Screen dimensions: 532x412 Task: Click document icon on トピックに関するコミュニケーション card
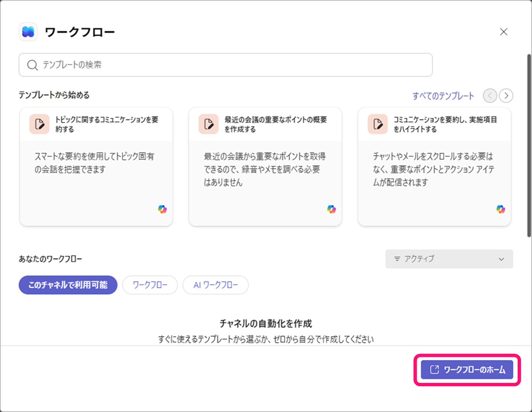click(39, 124)
